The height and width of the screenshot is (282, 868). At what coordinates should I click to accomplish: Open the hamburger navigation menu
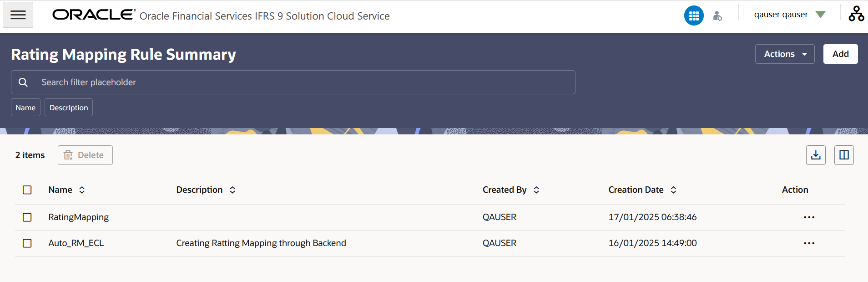(18, 15)
